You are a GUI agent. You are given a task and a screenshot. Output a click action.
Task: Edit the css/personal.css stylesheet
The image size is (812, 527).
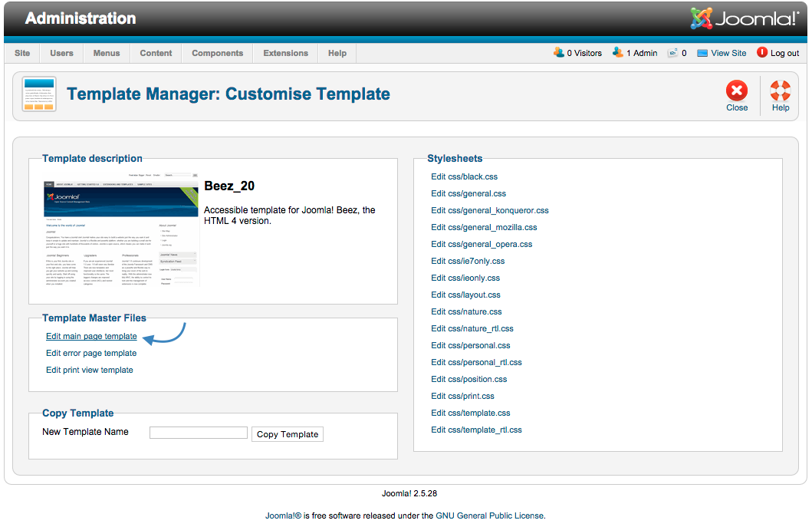click(471, 345)
